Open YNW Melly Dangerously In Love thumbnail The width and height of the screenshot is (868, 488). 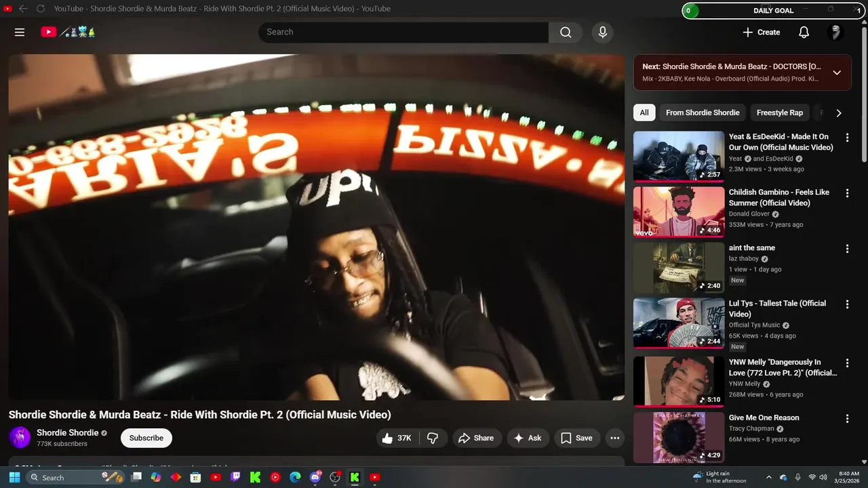[679, 382]
